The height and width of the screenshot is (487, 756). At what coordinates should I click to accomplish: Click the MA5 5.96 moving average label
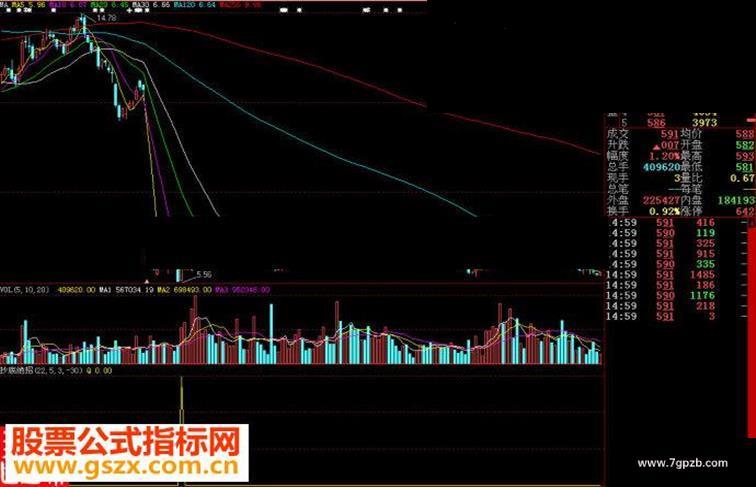pos(28,5)
